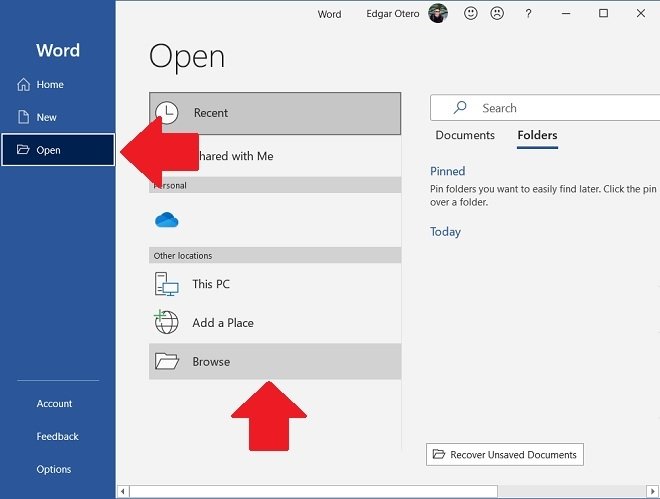Close the Word window
The image size is (660, 499).
click(x=641, y=13)
